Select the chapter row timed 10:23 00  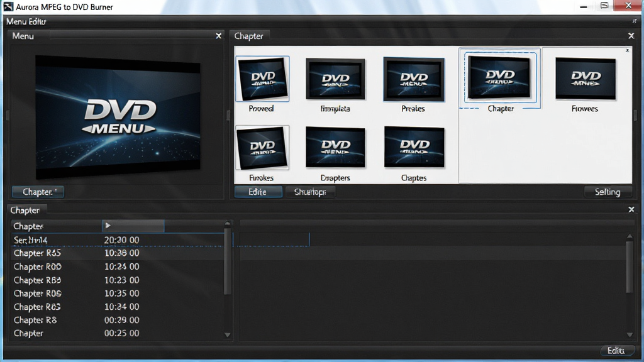(x=118, y=280)
